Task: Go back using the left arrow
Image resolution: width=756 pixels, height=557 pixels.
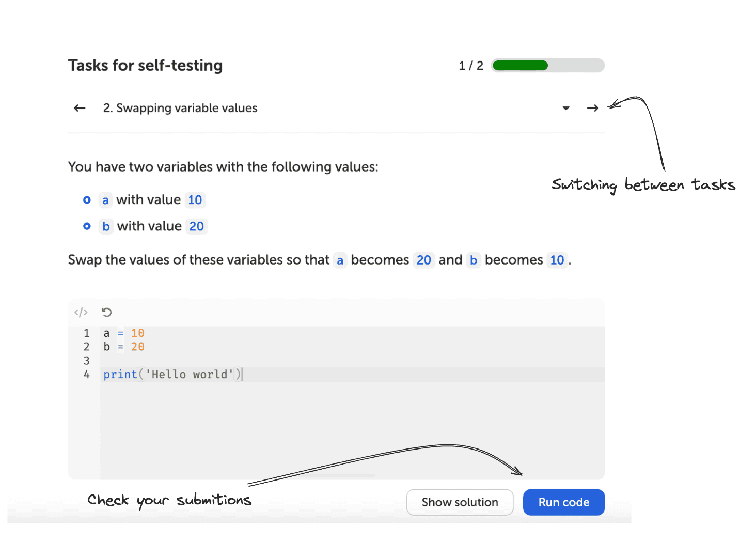Action: point(79,107)
